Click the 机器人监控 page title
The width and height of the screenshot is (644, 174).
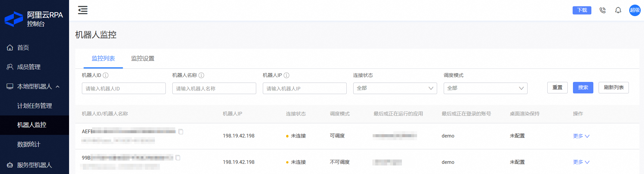[x=96, y=35]
